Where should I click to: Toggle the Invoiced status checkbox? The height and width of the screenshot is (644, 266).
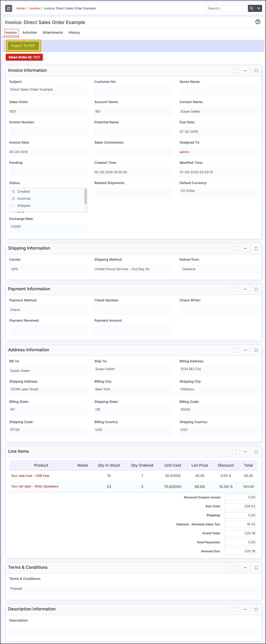tap(14, 199)
